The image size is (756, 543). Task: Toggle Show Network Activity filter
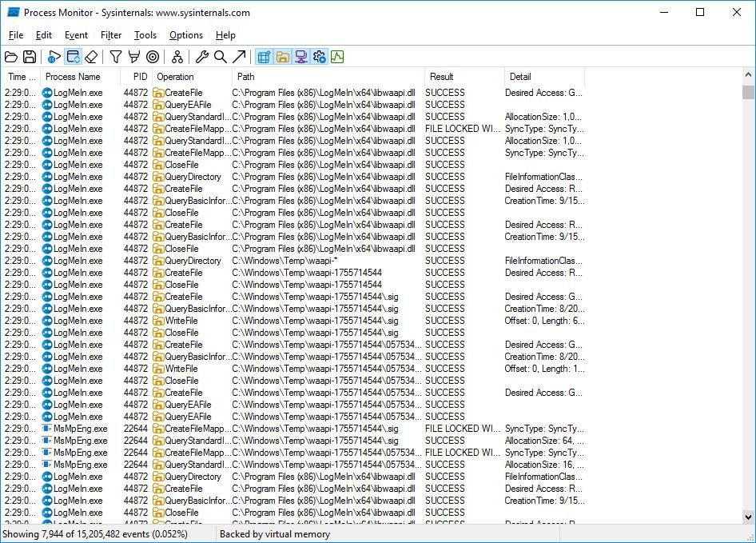(300, 57)
